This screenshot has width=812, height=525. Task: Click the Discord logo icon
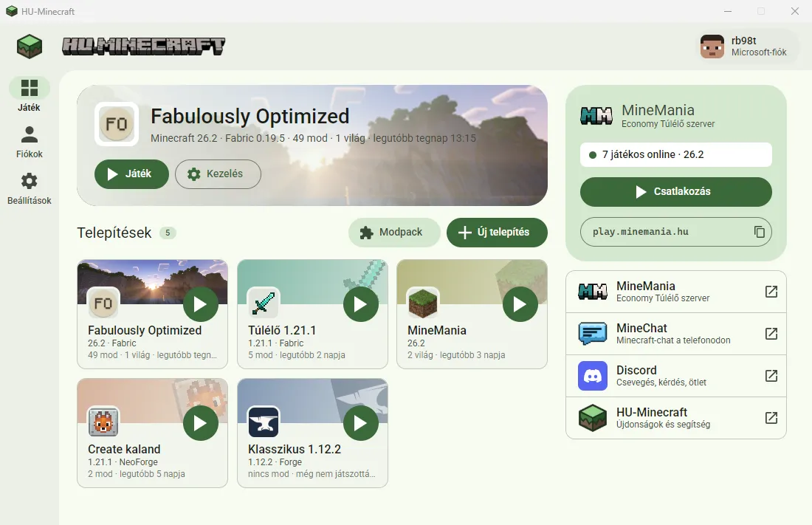click(x=593, y=376)
